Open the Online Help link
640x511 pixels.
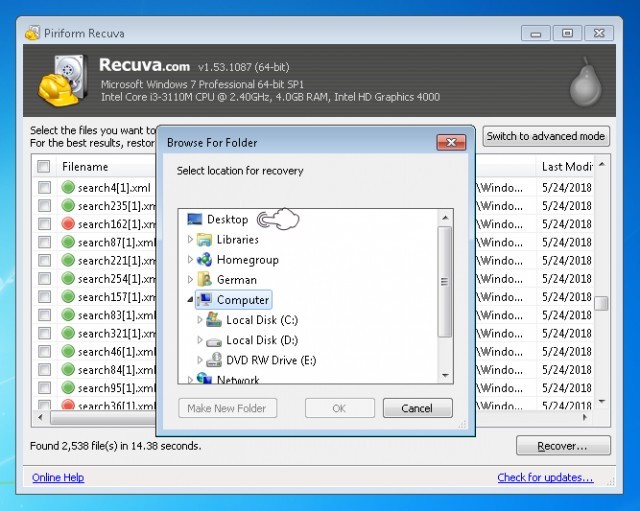tap(58, 477)
